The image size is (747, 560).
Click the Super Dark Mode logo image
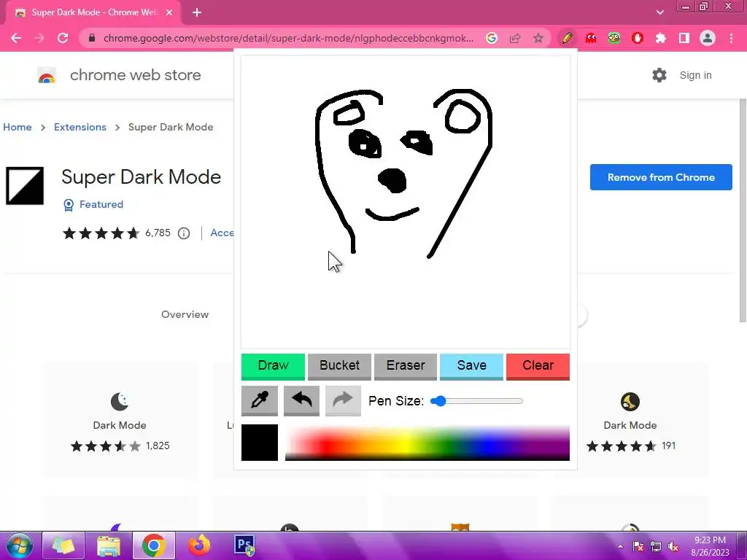[25, 186]
